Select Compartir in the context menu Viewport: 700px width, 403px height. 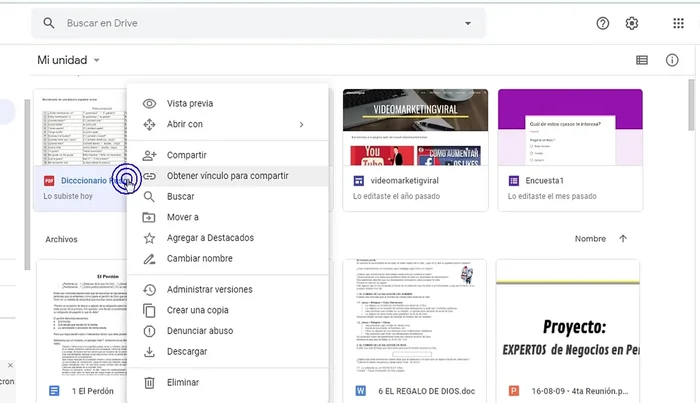pos(187,155)
